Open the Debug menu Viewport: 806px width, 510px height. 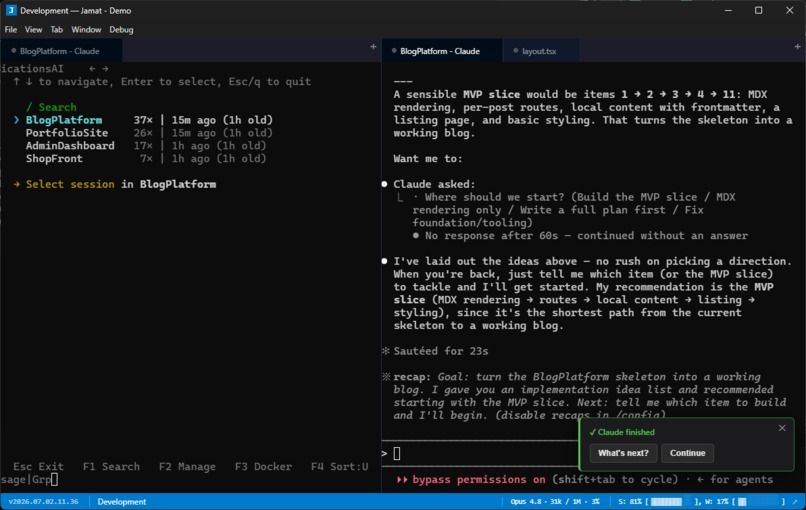(x=121, y=30)
